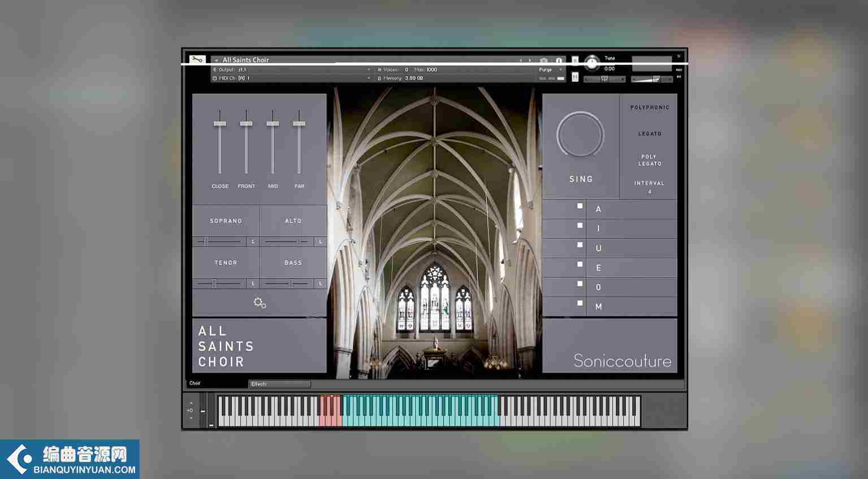
Task: Close the instrument with the X button
Action: tap(679, 56)
